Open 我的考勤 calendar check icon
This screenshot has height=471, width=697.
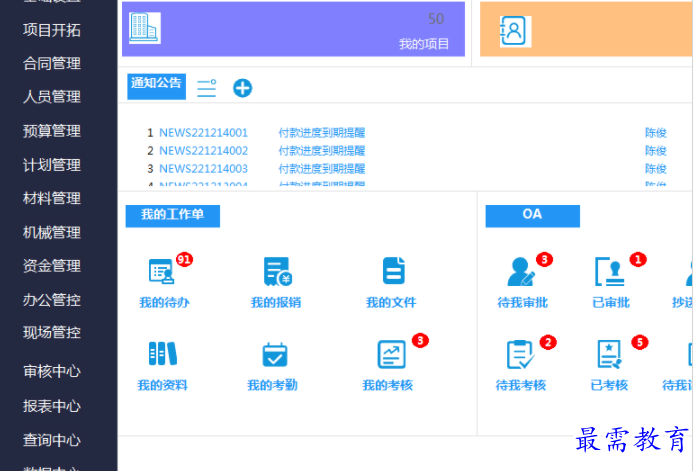275,355
